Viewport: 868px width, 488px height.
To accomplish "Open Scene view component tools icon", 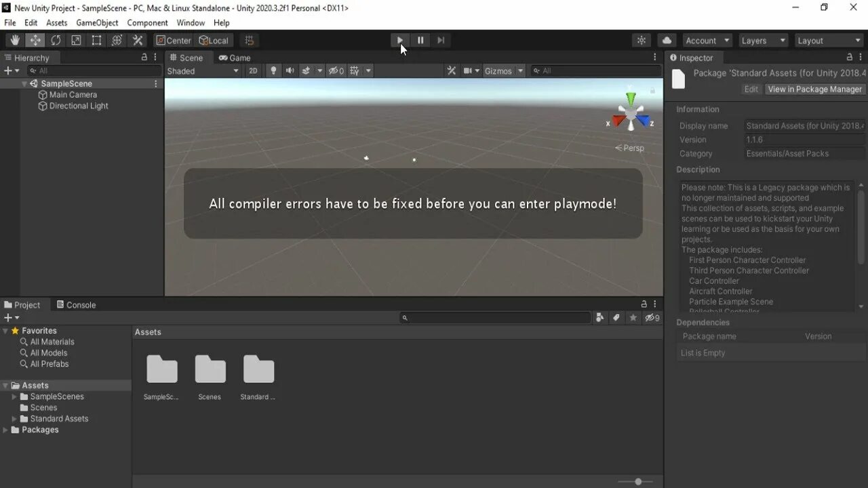I will [452, 70].
